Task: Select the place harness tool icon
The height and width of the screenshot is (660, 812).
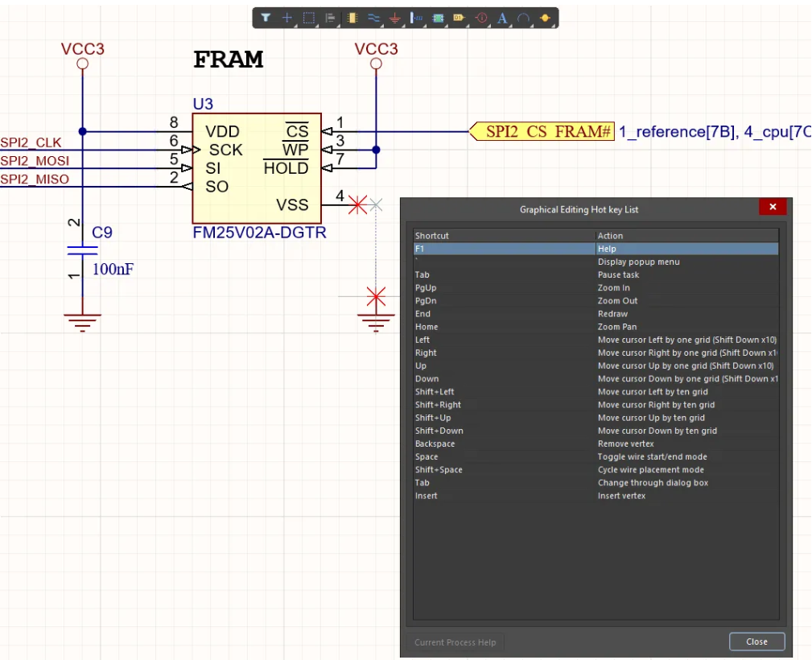Action: coord(416,19)
